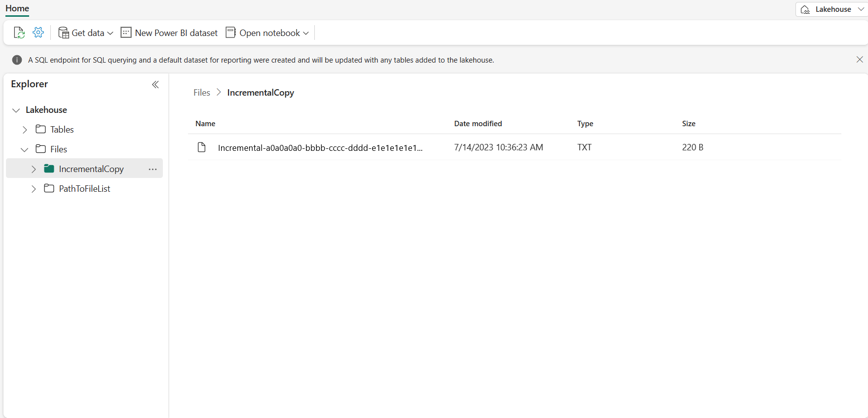
Task: Open more options for IncrementalCopy
Action: coord(152,169)
